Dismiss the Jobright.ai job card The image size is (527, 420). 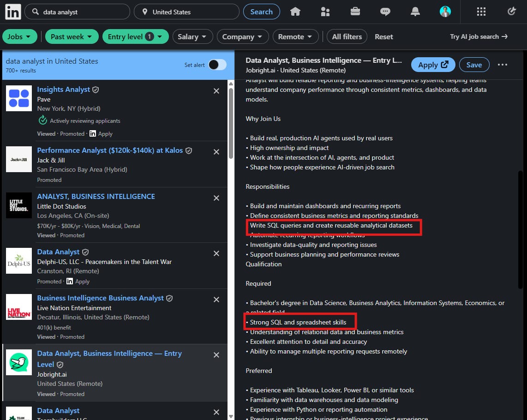click(x=216, y=355)
